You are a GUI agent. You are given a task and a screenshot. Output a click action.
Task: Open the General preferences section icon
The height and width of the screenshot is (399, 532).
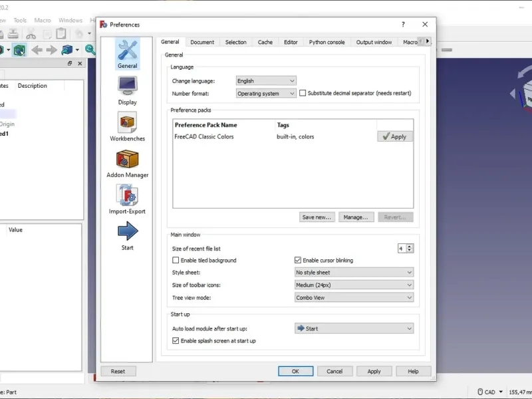click(128, 54)
